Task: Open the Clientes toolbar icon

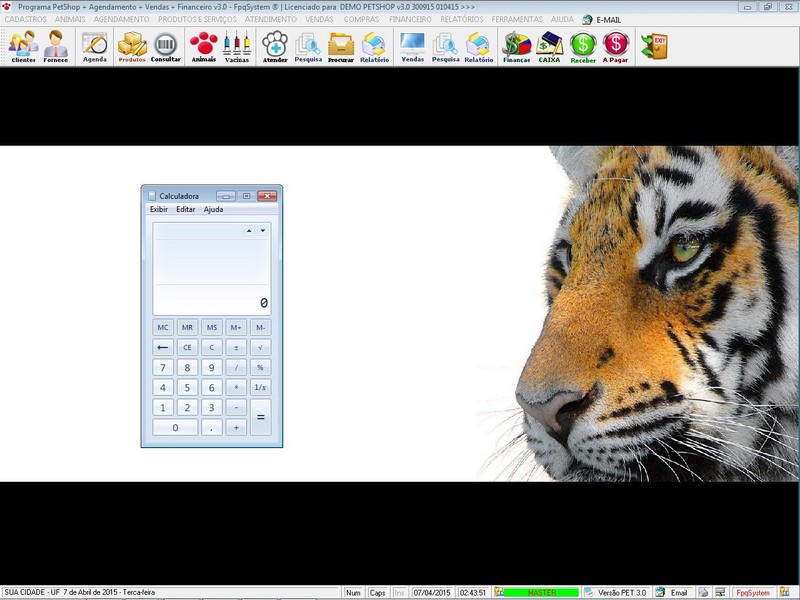Action: tap(23, 46)
